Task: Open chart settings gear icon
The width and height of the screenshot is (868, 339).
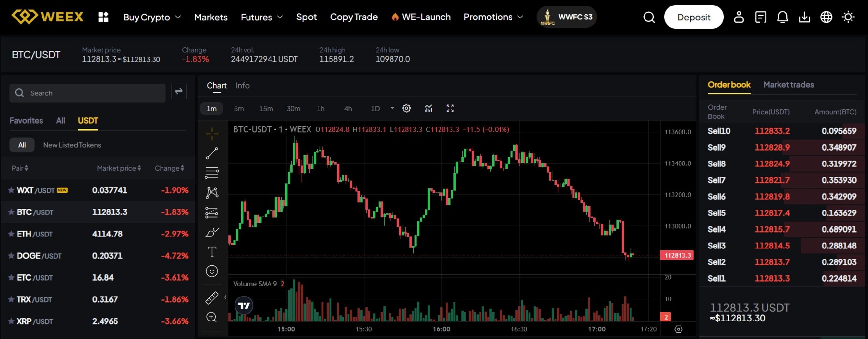Action: click(x=406, y=108)
